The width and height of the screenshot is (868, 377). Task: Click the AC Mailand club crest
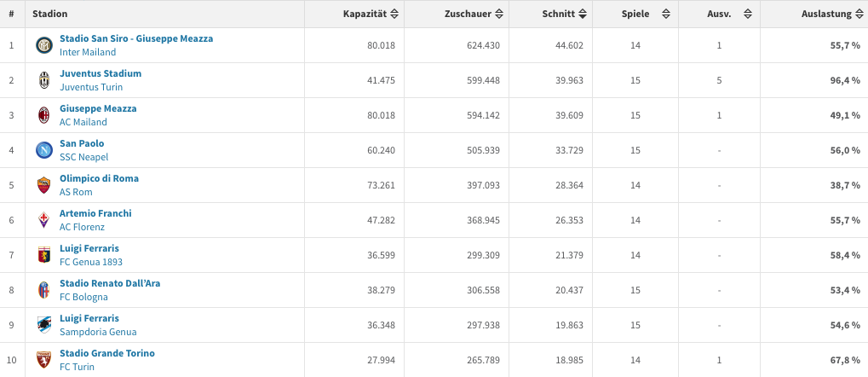coord(43,115)
